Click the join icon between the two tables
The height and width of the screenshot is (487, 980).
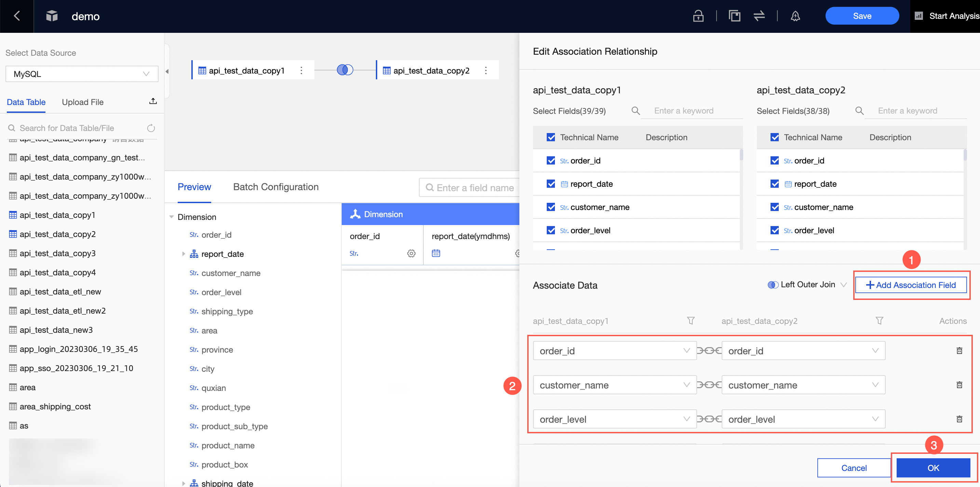tap(345, 70)
